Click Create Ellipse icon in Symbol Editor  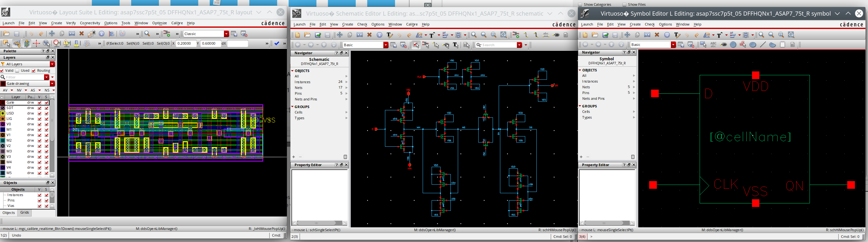point(753,45)
